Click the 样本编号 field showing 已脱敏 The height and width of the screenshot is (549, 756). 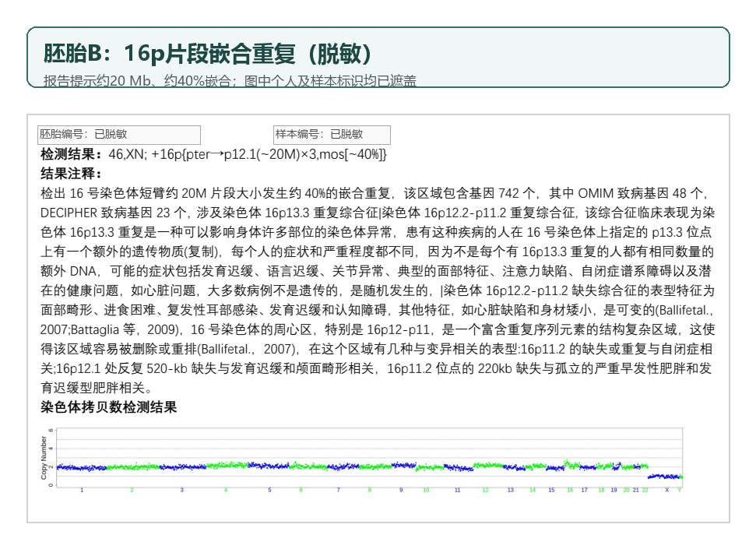(332, 135)
